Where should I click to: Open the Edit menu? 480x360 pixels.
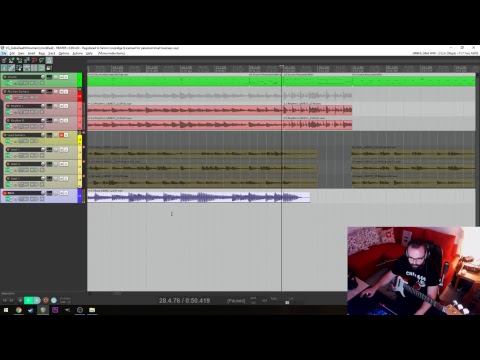point(12,53)
